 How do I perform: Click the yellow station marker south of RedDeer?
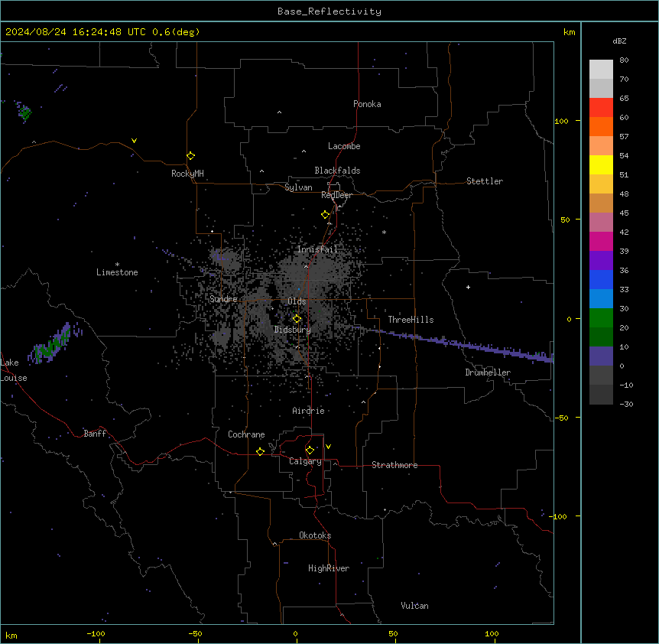point(325,214)
